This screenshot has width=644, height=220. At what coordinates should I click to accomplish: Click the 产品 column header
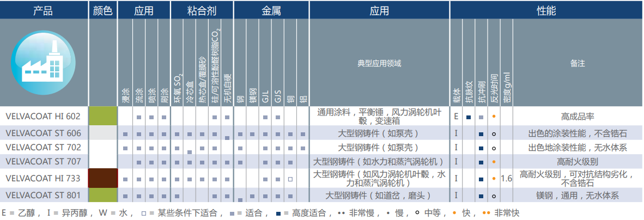tap(43, 11)
